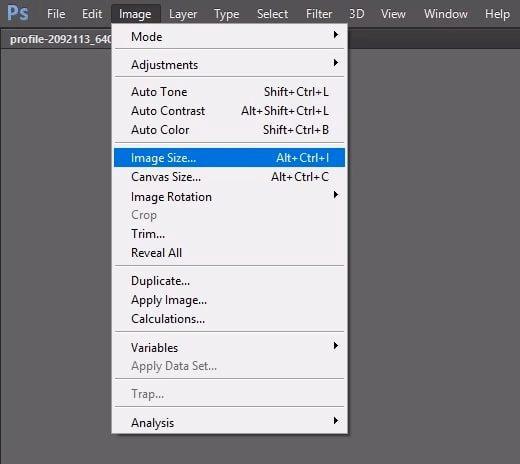This screenshot has height=464, width=520.
Task: Apply Auto Color
Action: [x=229, y=130]
